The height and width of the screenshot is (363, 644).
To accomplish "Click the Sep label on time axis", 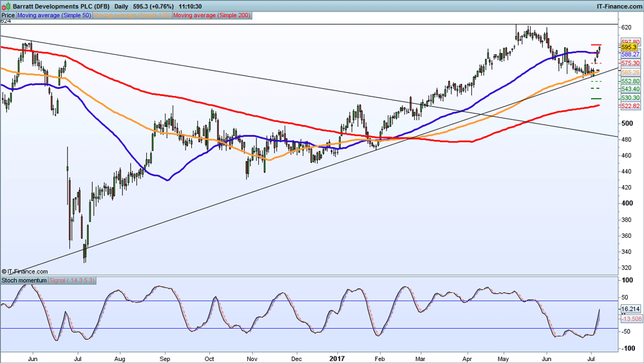I will click(165, 359).
